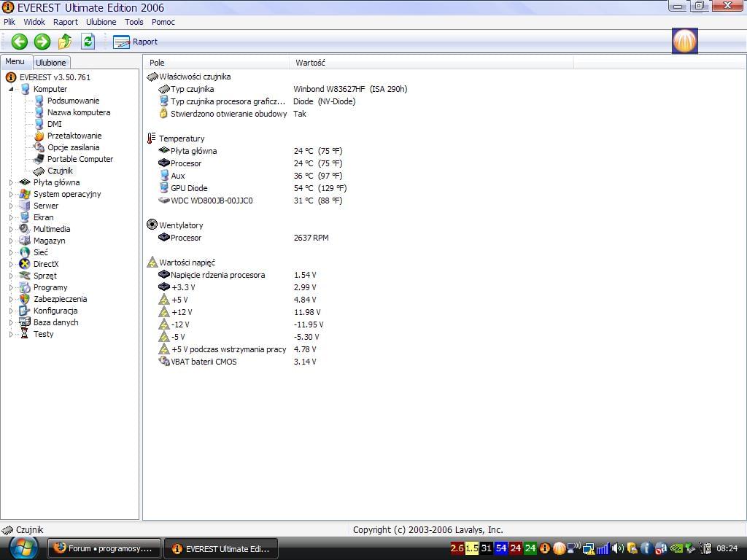Open the Plik menu
747x560 pixels.
click(x=9, y=22)
